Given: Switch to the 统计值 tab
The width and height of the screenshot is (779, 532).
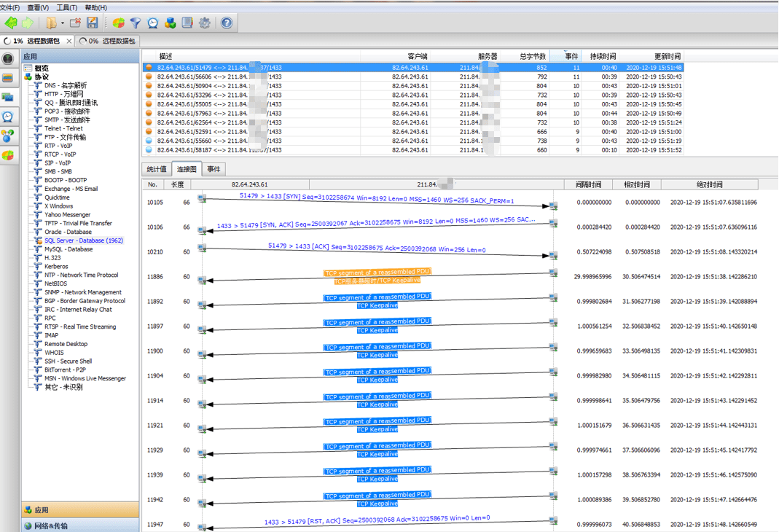Looking at the screenshot, I should 156,169.
